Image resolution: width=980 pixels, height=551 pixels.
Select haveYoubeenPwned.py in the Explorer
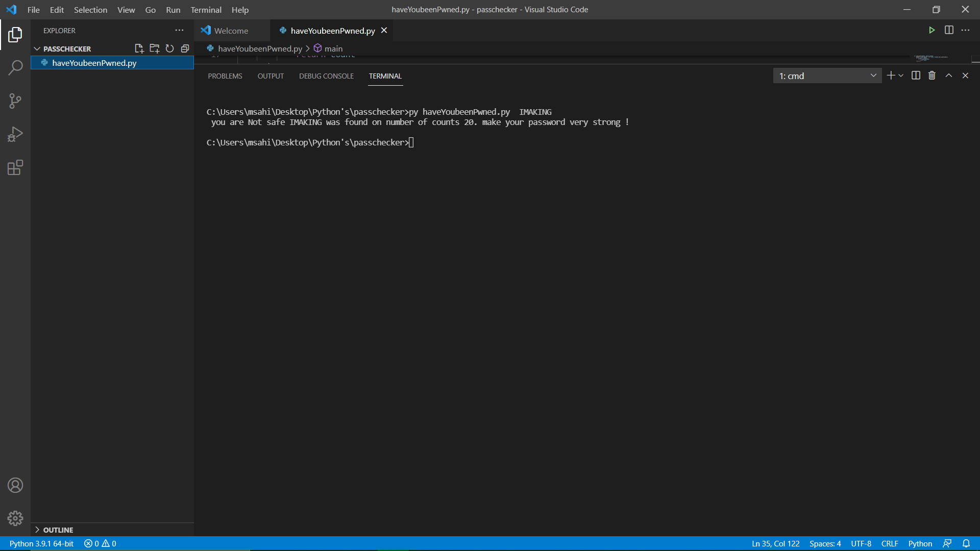(x=93, y=63)
